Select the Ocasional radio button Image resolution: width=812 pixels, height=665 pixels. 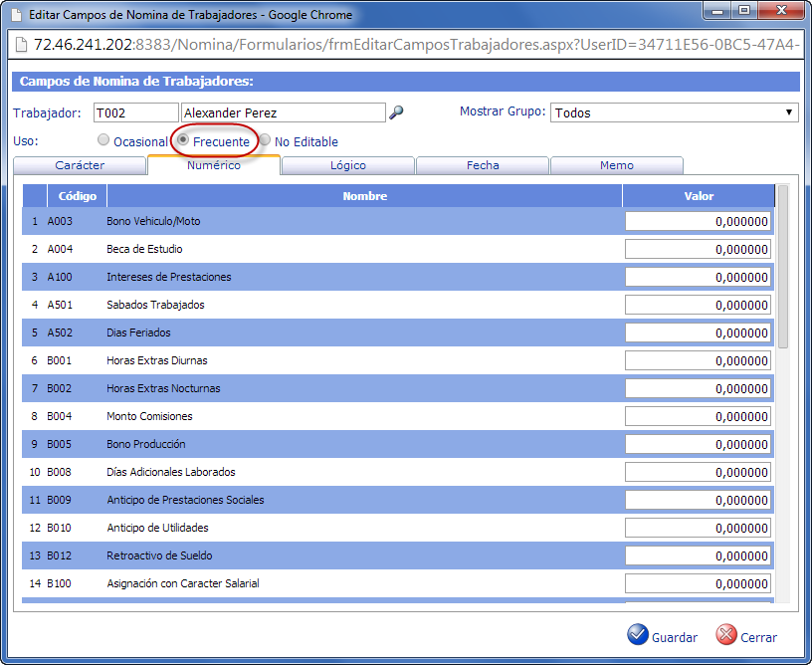103,139
